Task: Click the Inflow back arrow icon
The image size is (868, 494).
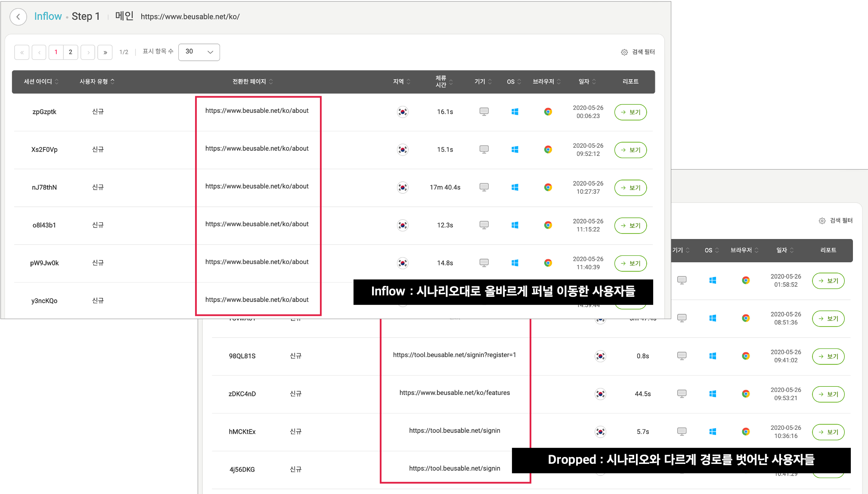Action: coord(18,16)
